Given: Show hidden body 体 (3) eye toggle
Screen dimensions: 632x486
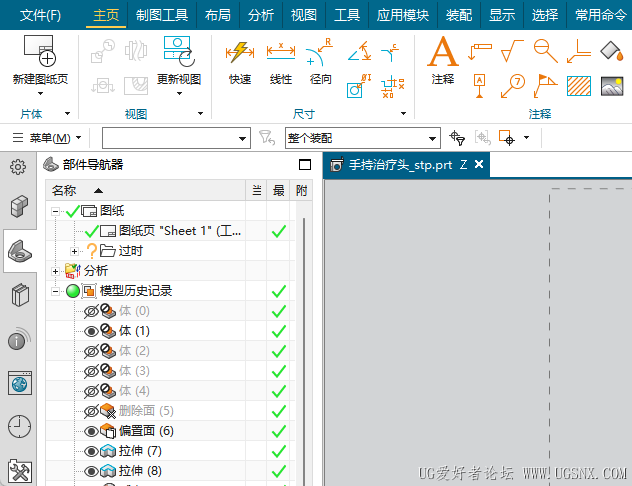Looking at the screenshot, I should coord(91,371).
